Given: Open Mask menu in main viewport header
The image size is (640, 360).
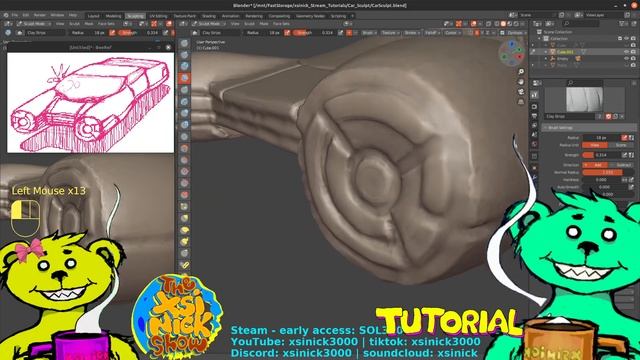Looking at the screenshot, I should 264,24.
